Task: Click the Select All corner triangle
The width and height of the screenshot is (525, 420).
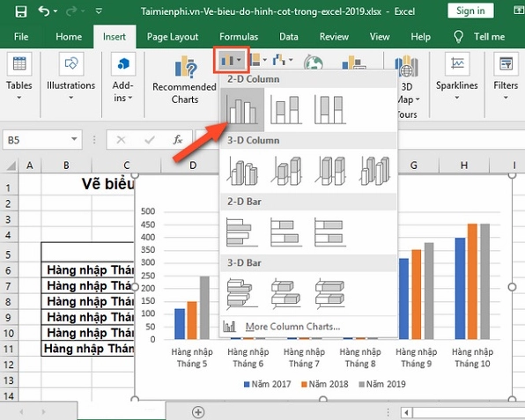Action: [11, 166]
